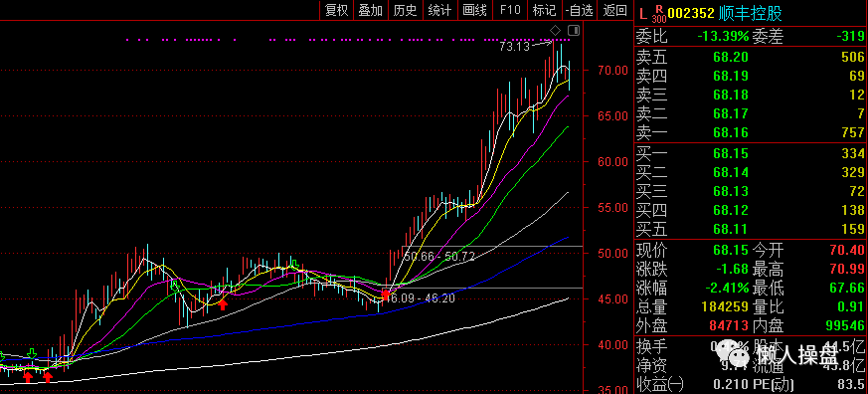Click stock name 顺丰控股
Screen dimensions: 868x394
tap(750, 13)
